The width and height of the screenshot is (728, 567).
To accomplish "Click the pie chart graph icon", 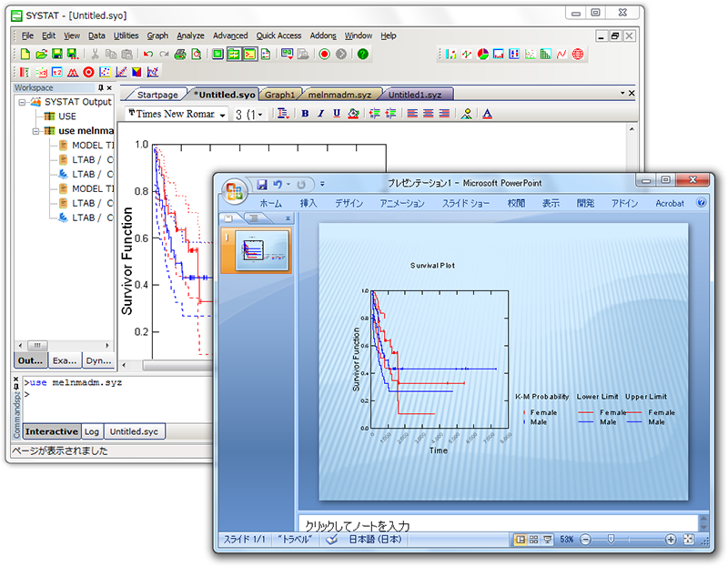I will tap(482, 55).
